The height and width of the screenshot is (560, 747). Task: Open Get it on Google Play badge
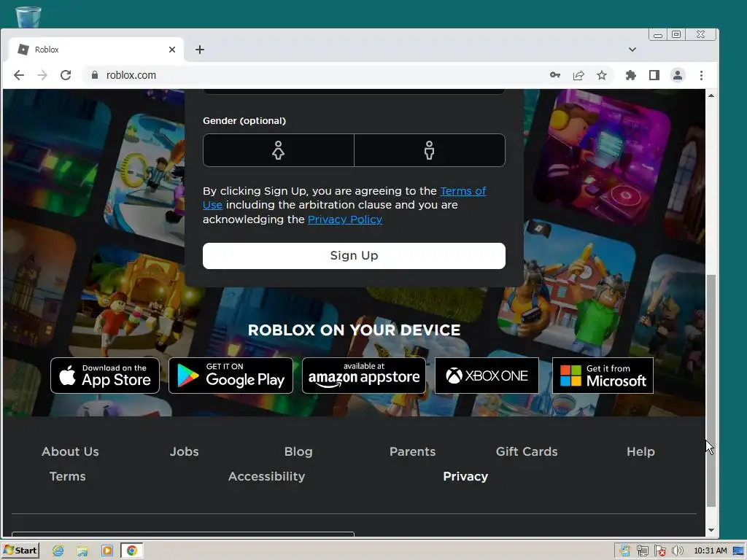[231, 376]
